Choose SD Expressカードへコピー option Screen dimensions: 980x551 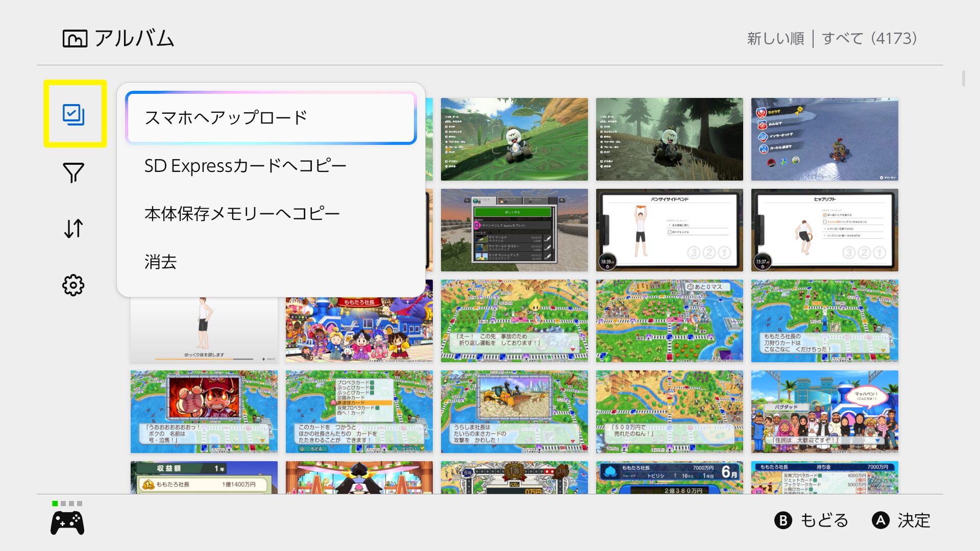271,166
